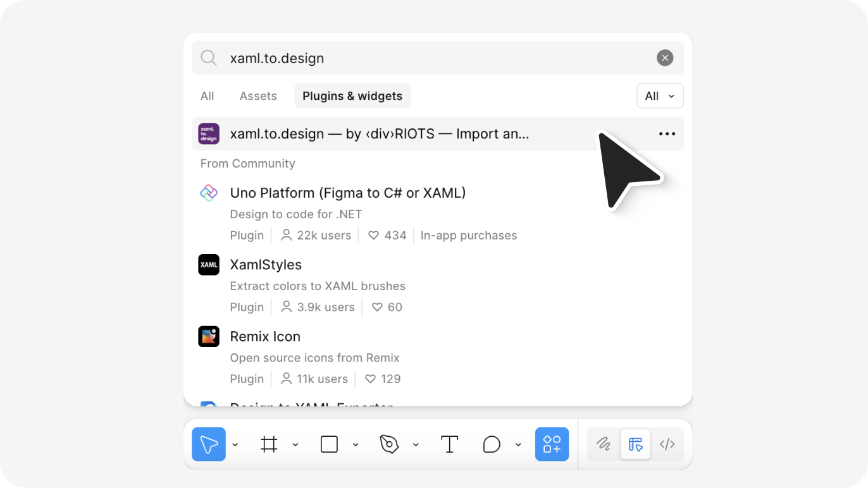Switch to the Assets tab
Viewport: 868px width, 488px height.
[x=258, y=96]
